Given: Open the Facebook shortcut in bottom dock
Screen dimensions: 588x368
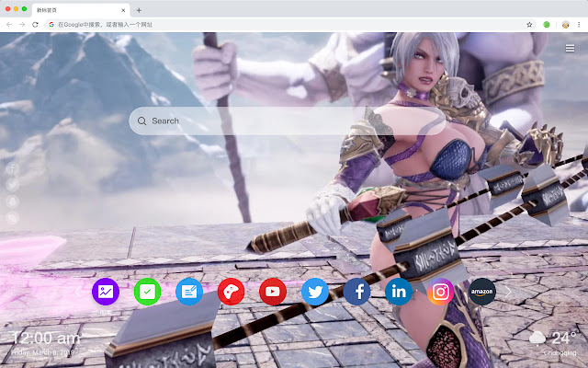Looking at the screenshot, I should pyautogui.click(x=356, y=292).
